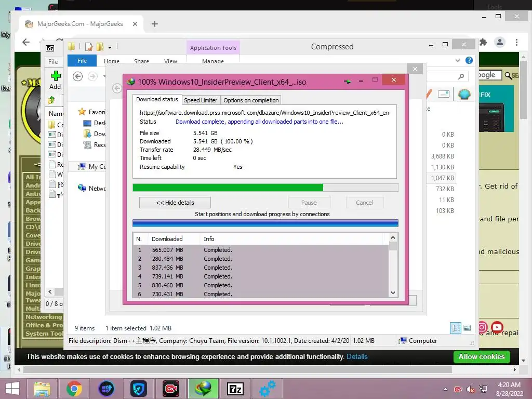Select My Computer in navigation pane
Image resolution: width=532 pixels, height=399 pixels.
(92, 167)
